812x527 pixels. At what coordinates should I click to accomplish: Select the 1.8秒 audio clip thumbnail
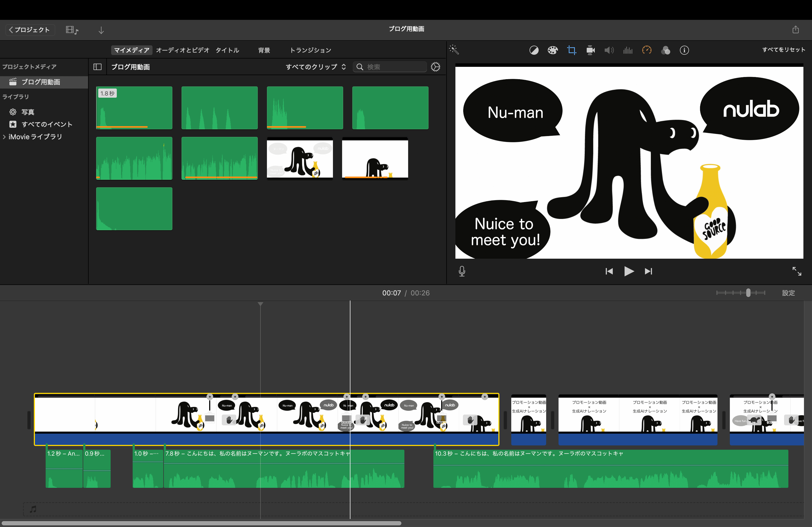[x=134, y=108]
